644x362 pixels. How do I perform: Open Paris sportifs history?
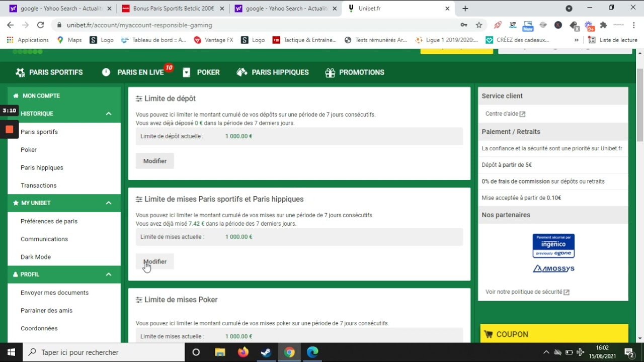point(39,132)
